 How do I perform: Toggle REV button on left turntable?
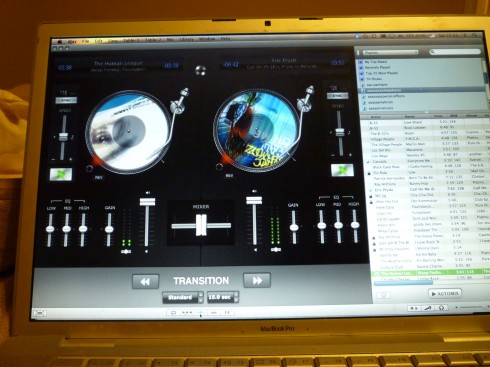98,178
